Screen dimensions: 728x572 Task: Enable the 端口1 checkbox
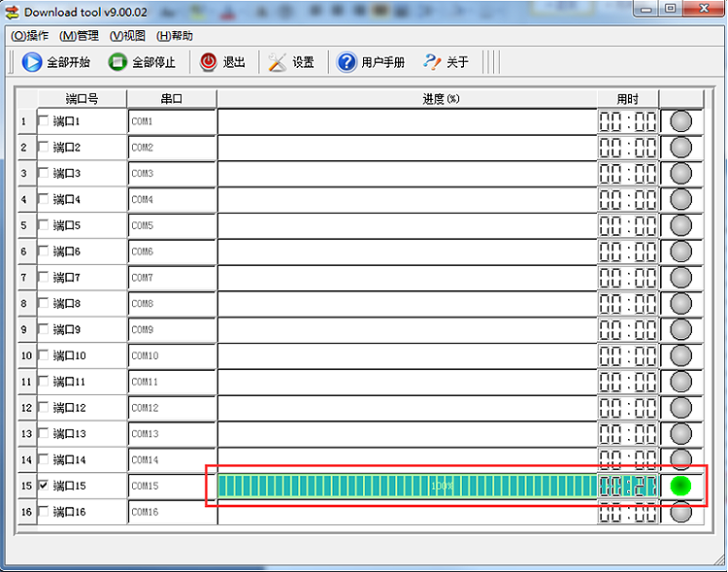44,121
